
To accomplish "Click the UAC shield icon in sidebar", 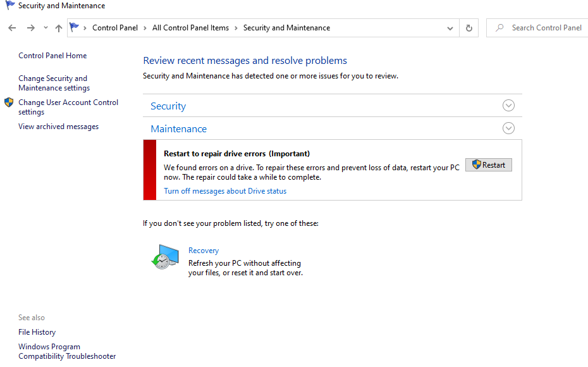I will (x=9, y=103).
